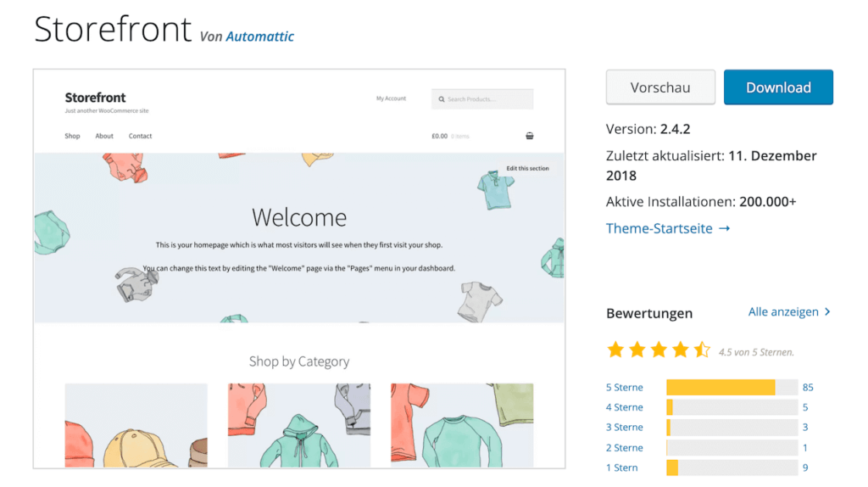Filter reviews by 1 Stern
This screenshot has width=868, height=487.
tap(621, 467)
